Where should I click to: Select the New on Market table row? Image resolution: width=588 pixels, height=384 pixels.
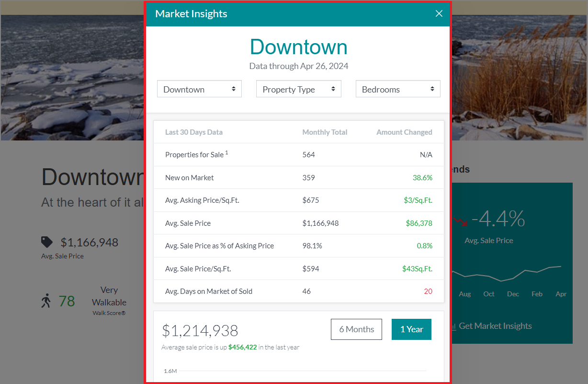[x=298, y=177]
